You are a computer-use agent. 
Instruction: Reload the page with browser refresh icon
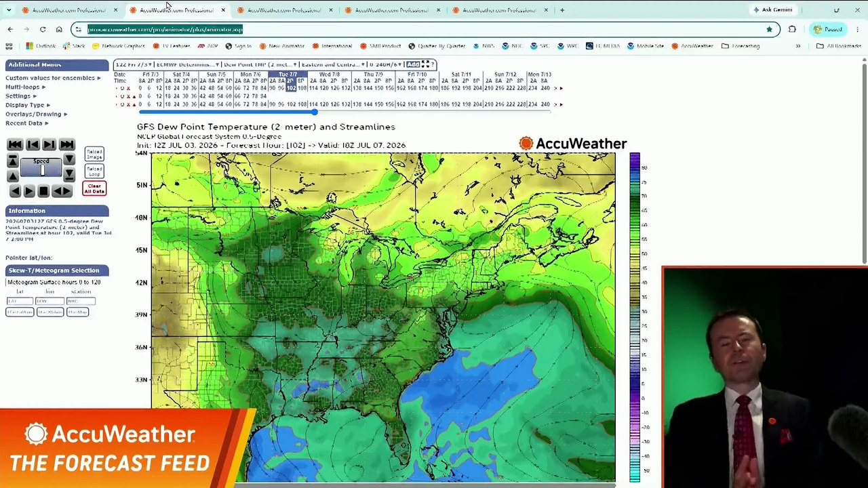(43, 29)
